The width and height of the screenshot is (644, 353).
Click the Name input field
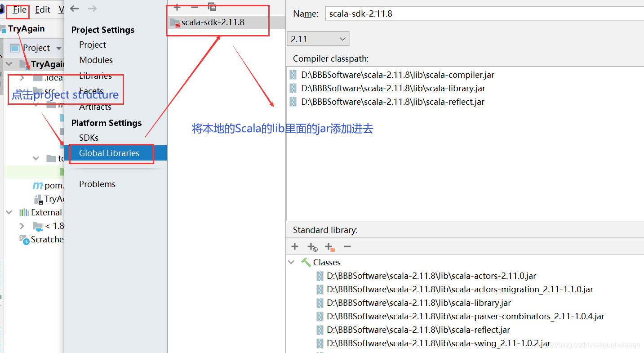(x=484, y=13)
